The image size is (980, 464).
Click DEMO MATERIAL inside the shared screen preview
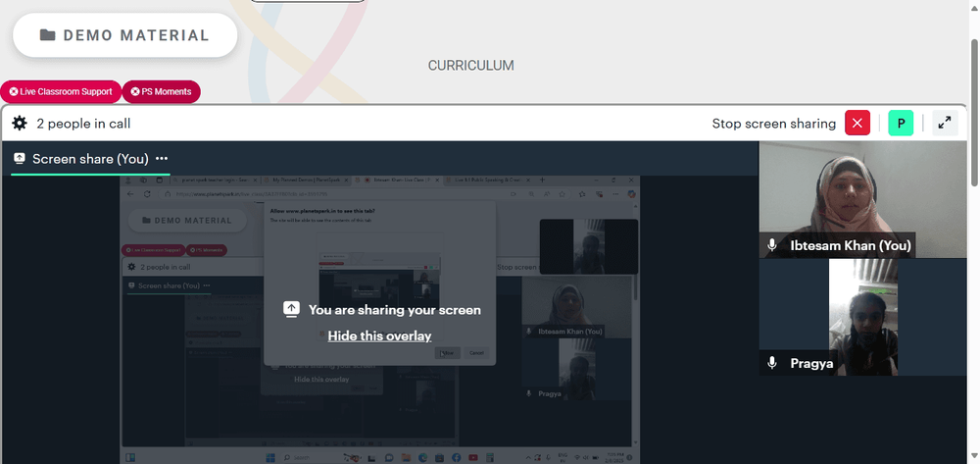click(186, 220)
